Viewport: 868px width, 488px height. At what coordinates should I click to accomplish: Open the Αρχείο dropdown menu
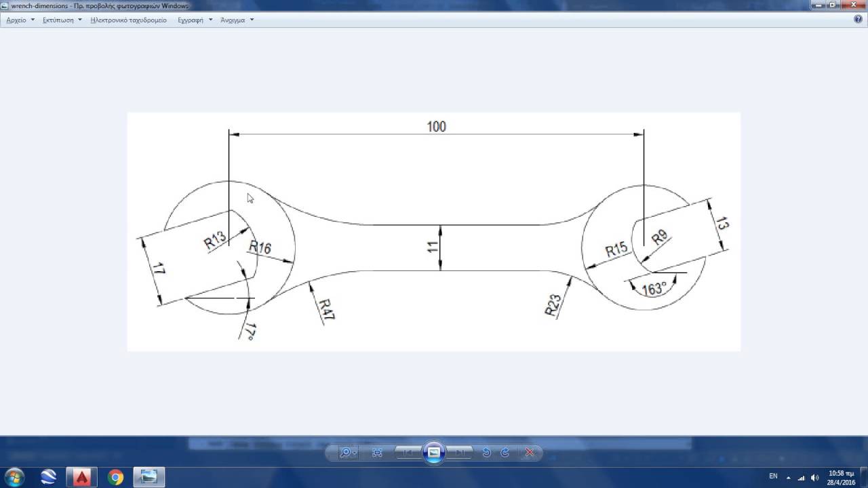click(20, 20)
